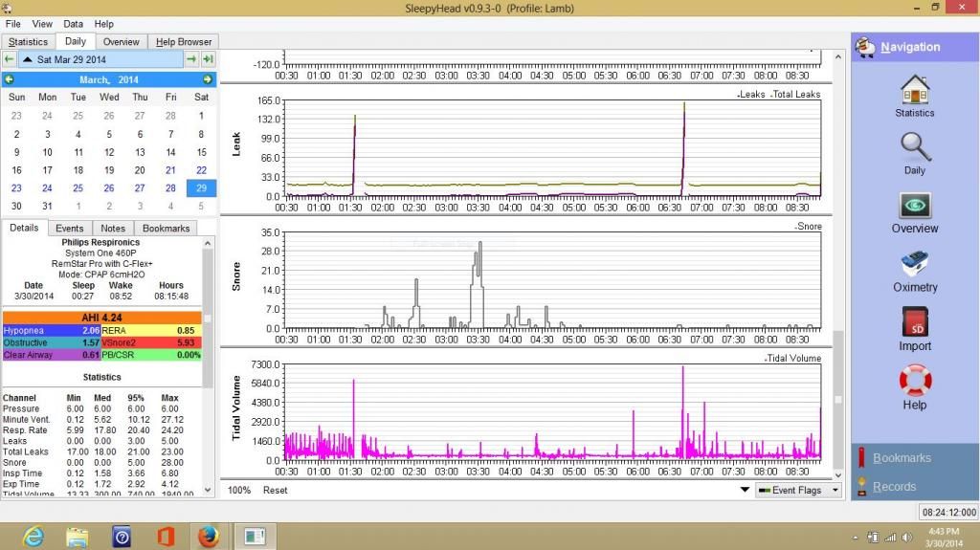Select the Daily tab
The height and width of the screenshot is (550, 980).
[75, 41]
